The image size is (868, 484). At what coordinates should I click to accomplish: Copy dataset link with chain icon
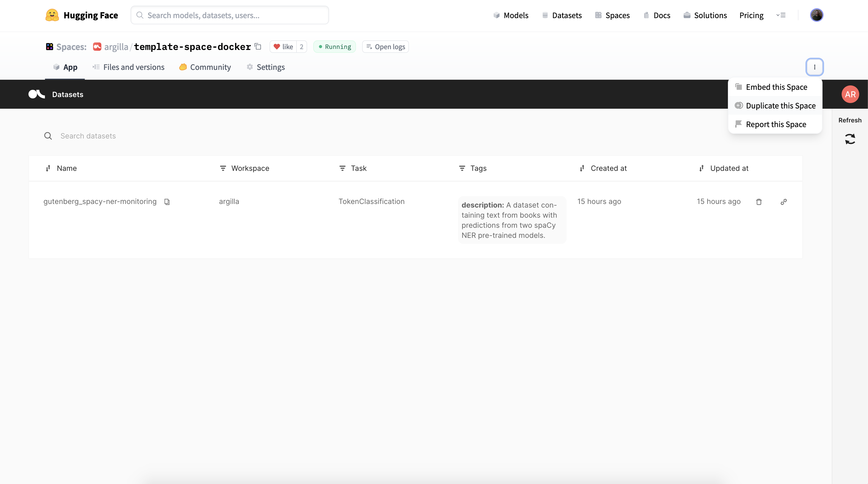tap(784, 202)
